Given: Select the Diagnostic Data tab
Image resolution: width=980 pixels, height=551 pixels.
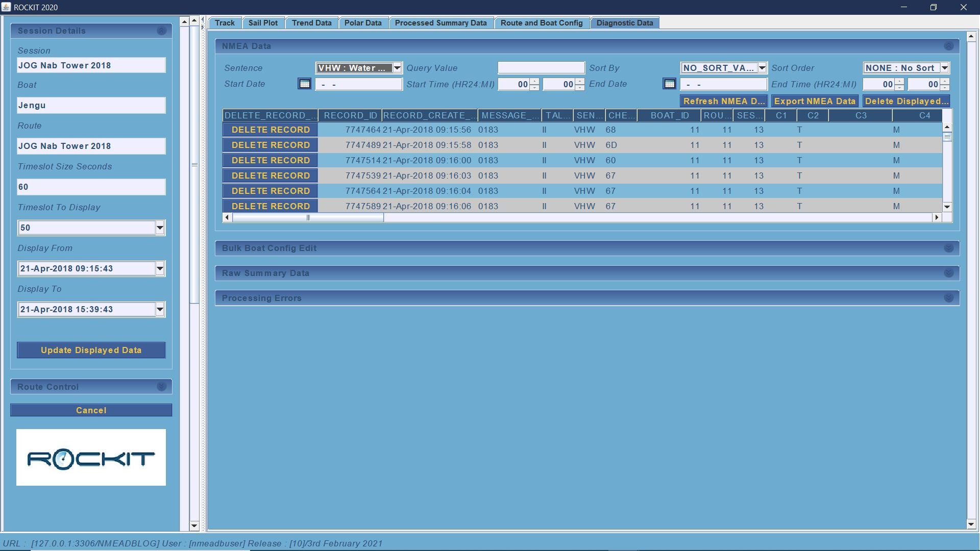Looking at the screenshot, I should (x=625, y=23).
